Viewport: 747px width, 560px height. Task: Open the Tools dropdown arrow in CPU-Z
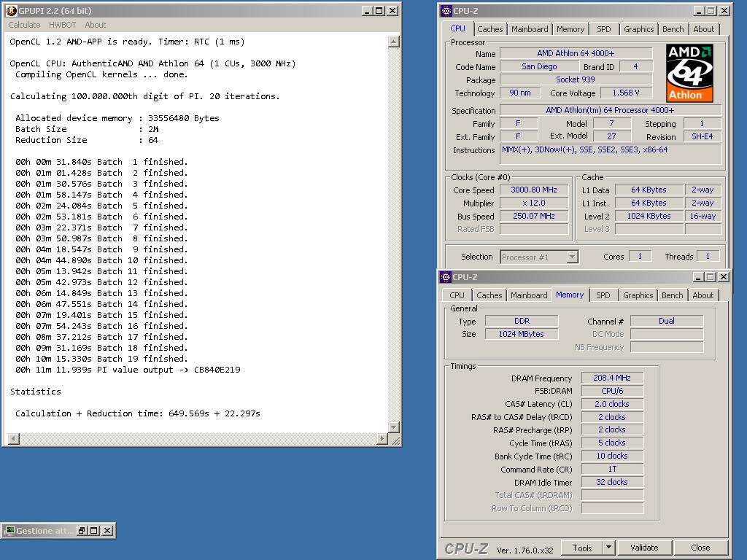(x=608, y=547)
